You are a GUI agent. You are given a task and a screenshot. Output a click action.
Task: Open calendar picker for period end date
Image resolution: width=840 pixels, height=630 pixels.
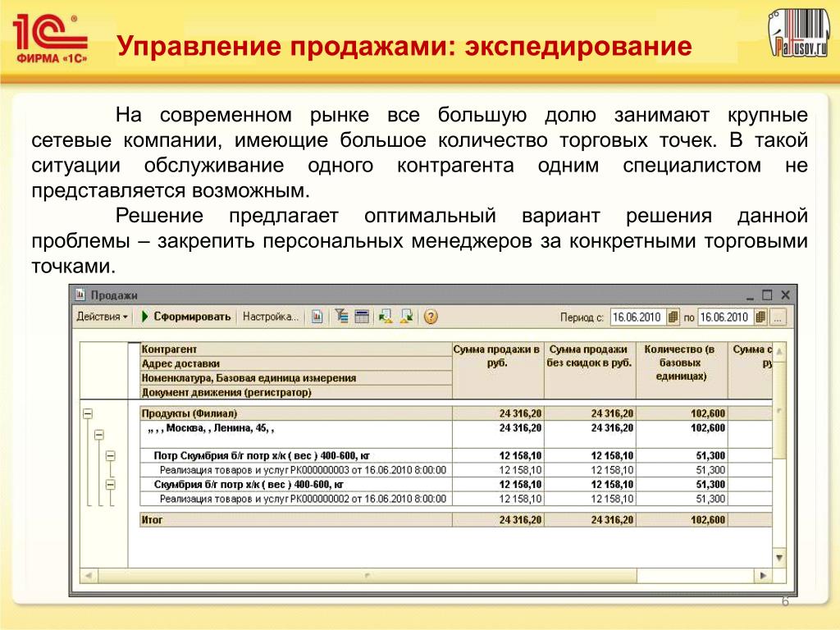click(760, 317)
